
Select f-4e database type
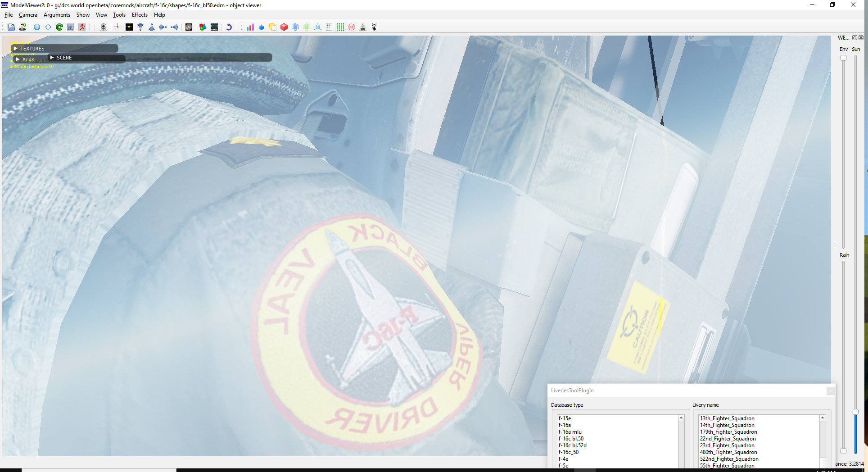pos(618,459)
